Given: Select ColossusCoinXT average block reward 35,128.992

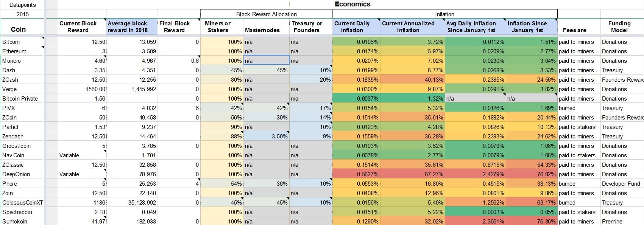Looking at the screenshot, I should [x=132, y=202].
